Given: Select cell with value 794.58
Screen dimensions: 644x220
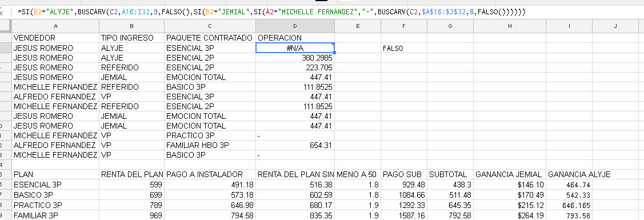Looking at the screenshot, I should pos(210,215).
